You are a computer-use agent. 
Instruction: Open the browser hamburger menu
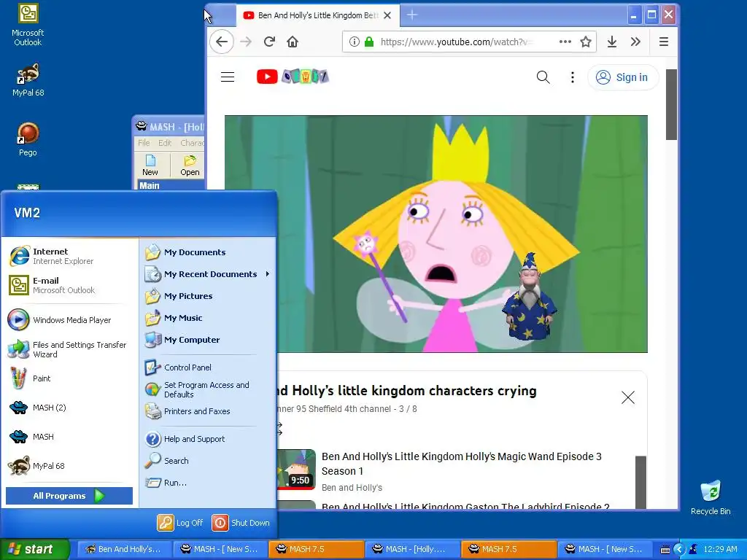click(664, 42)
